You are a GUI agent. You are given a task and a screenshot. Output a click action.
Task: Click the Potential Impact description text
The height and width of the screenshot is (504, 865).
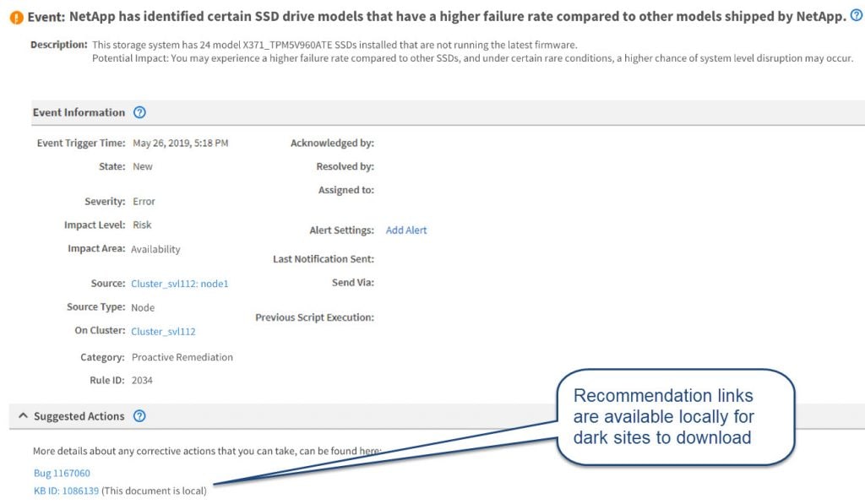(x=472, y=58)
